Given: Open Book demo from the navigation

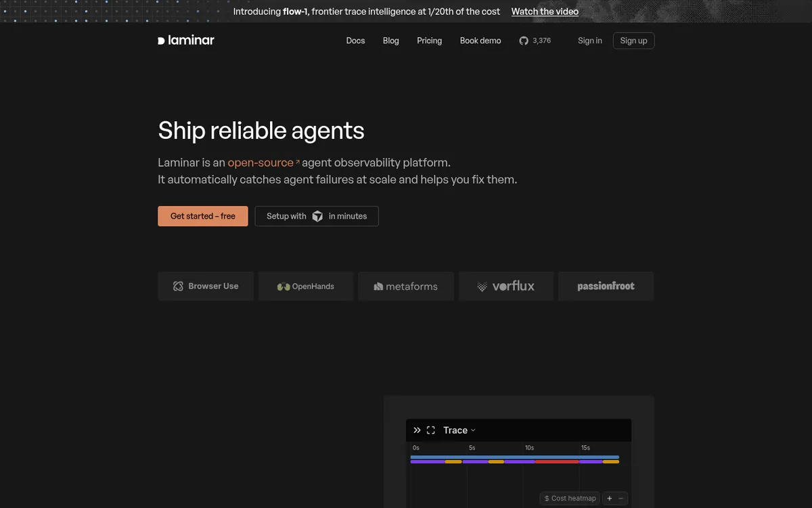Looking at the screenshot, I should coord(480,41).
